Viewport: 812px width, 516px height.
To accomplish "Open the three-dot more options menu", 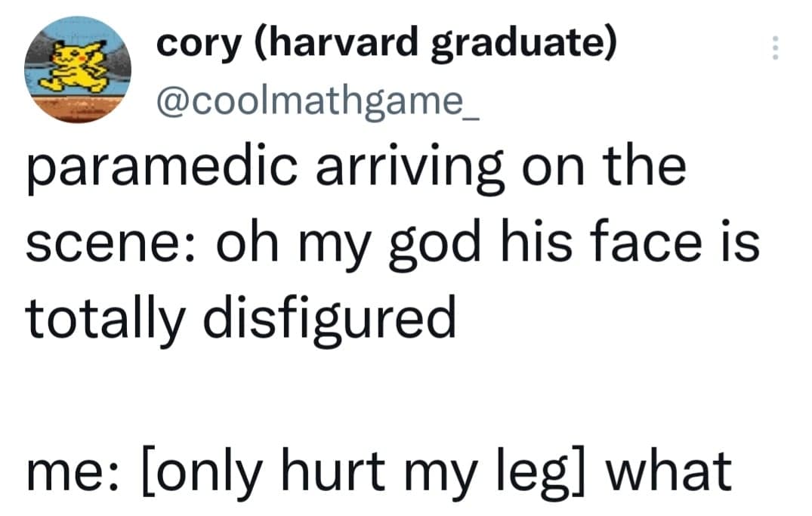I will pos(773,51).
